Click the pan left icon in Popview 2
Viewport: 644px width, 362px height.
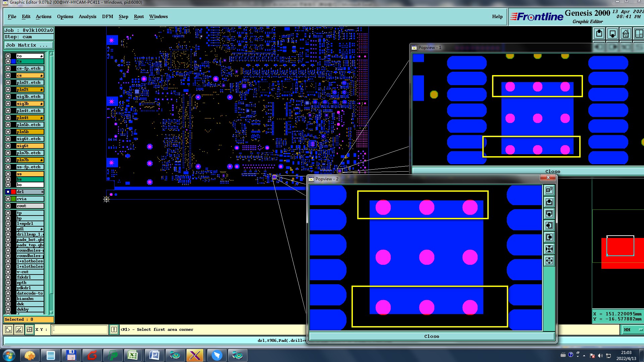click(x=549, y=226)
